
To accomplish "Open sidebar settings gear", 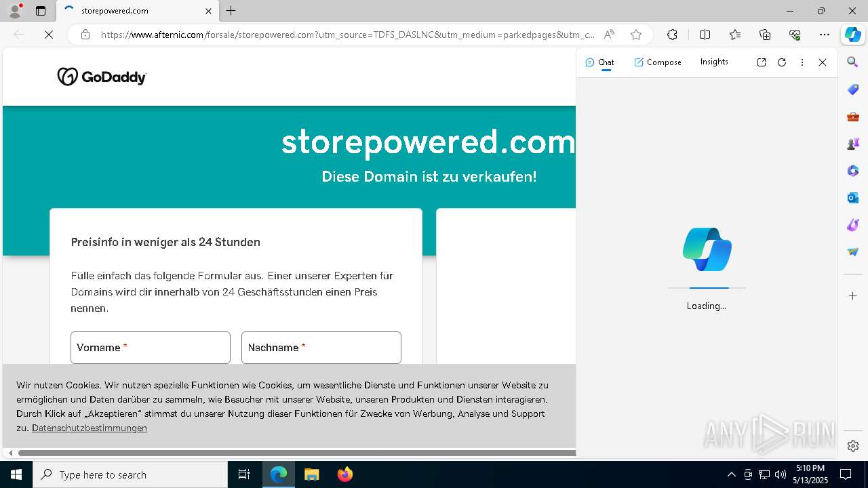I will (x=853, y=446).
